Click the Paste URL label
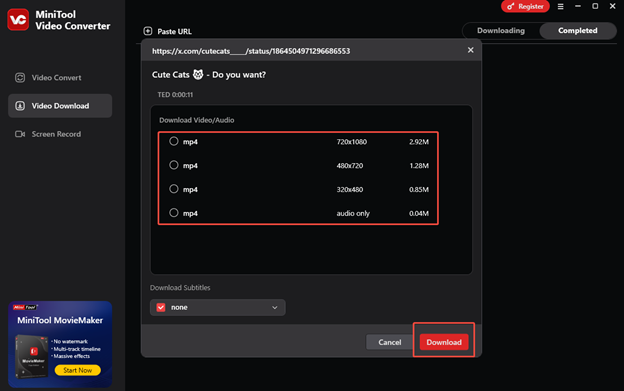624x391 pixels. click(x=174, y=31)
